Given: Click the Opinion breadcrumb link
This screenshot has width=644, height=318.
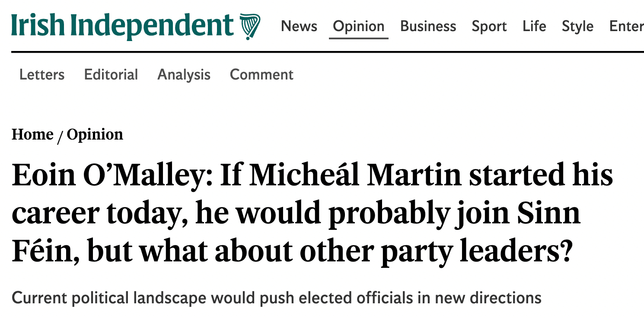Looking at the screenshot, I should click(95, 135).
